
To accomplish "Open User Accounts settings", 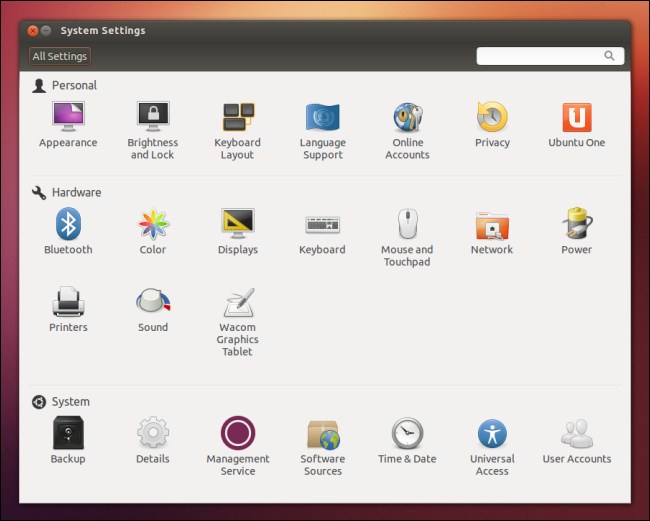I will tap(577, 440).
